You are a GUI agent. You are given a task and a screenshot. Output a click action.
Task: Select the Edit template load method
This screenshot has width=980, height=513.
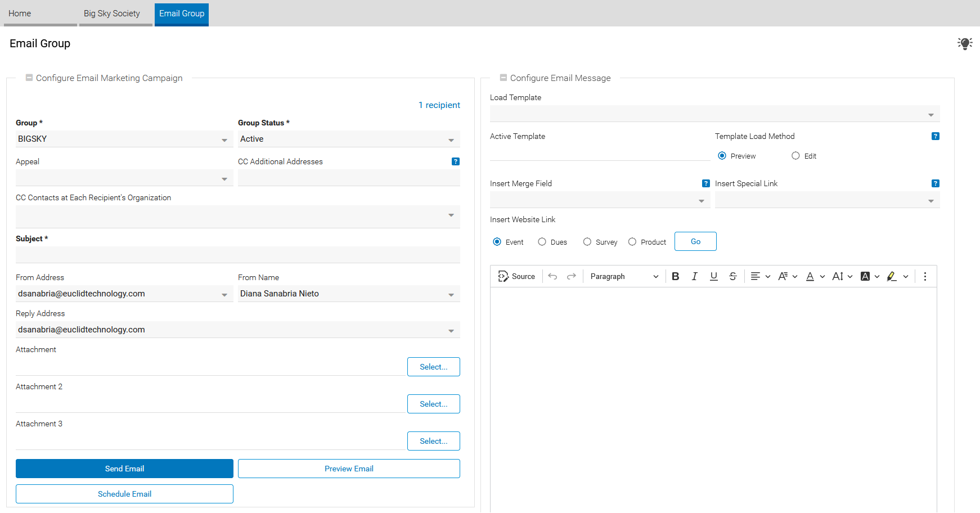[795, 156]
